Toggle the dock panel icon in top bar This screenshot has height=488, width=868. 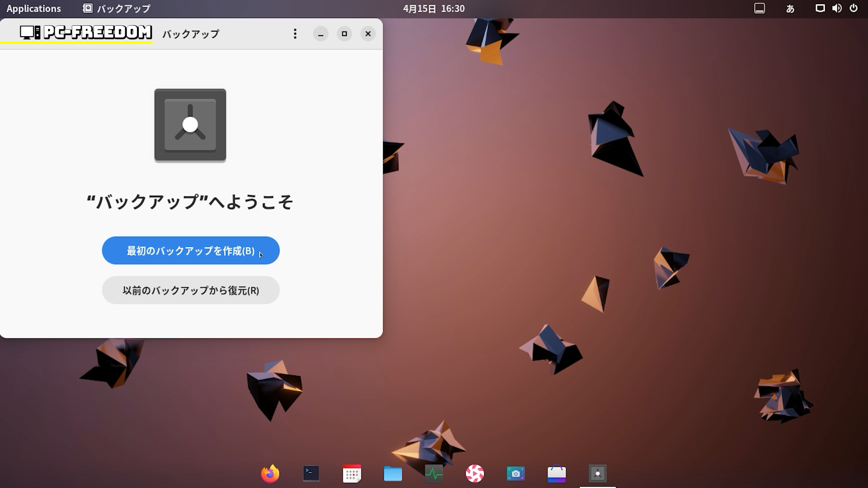[x=759, y=9]
